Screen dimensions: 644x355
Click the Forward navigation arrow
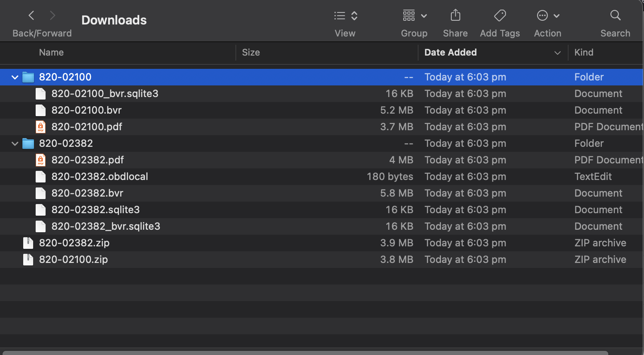click(52, 16)
